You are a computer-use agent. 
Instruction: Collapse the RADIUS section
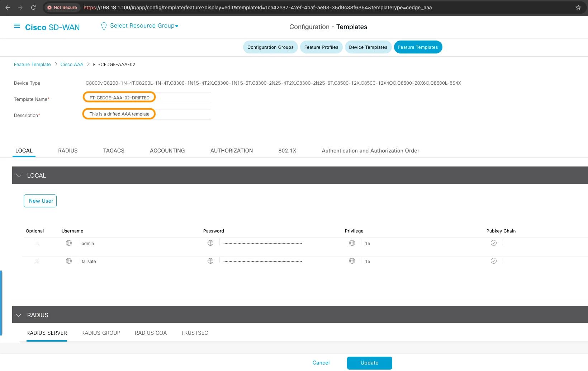coord(19,315)
